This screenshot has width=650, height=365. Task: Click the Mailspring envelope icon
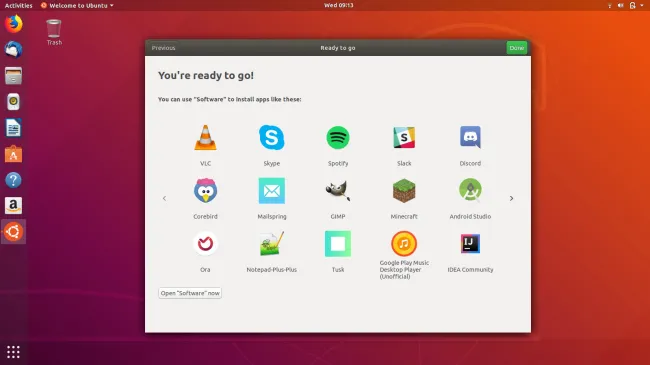[x=272, y=190]
